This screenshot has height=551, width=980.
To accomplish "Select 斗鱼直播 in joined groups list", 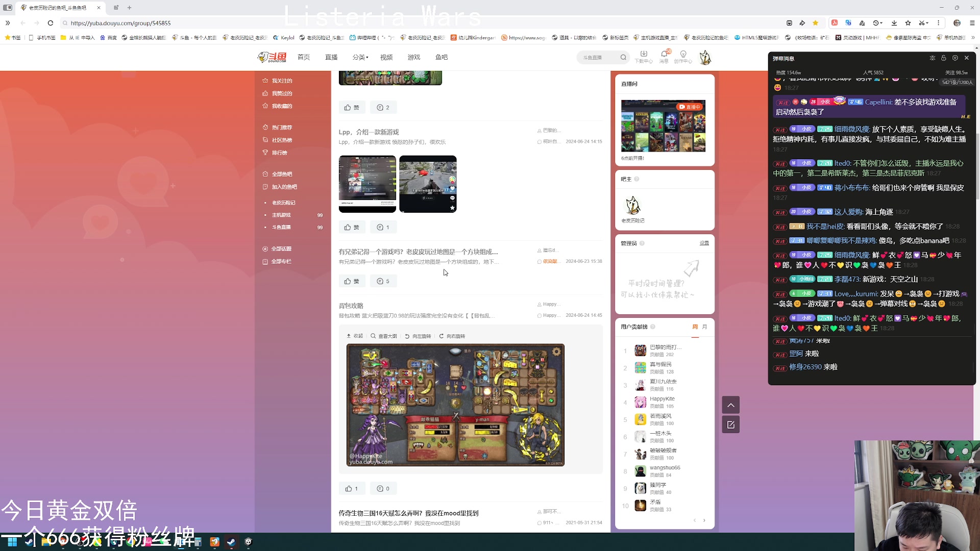I will click(x=281, y=228).
